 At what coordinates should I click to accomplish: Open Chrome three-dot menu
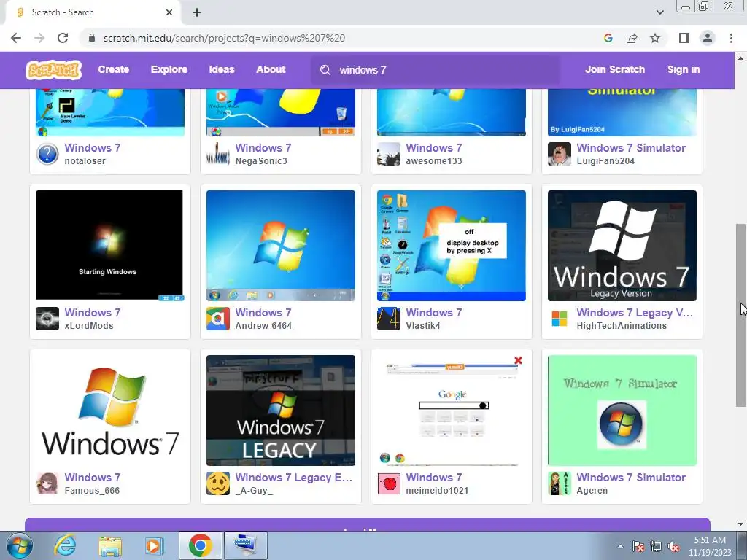731,38
